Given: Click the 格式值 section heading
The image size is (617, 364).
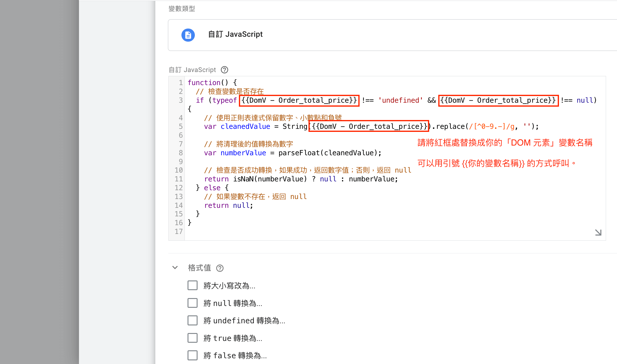Looking at the screenshot, I should tap(199, 268).
